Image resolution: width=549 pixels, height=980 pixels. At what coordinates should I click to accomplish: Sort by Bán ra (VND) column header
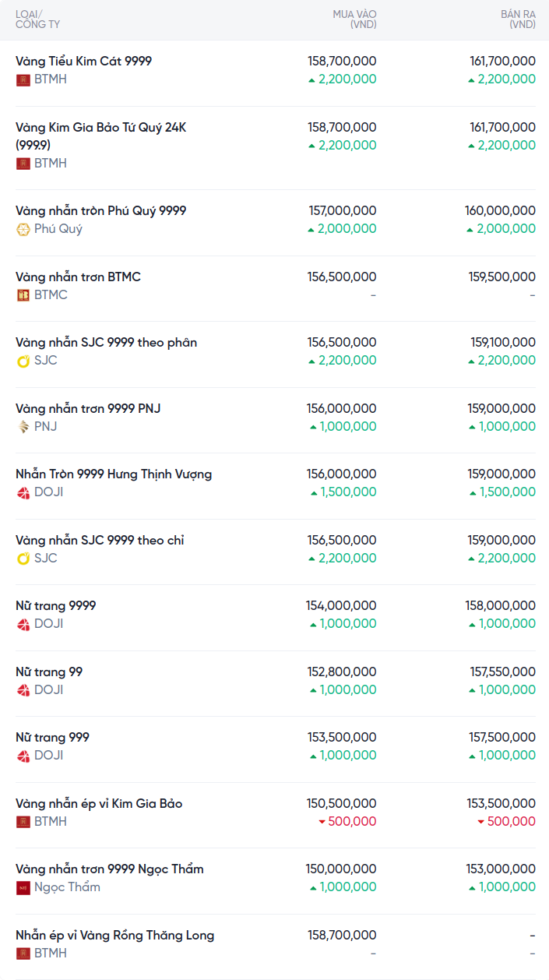tap(518, 19)
